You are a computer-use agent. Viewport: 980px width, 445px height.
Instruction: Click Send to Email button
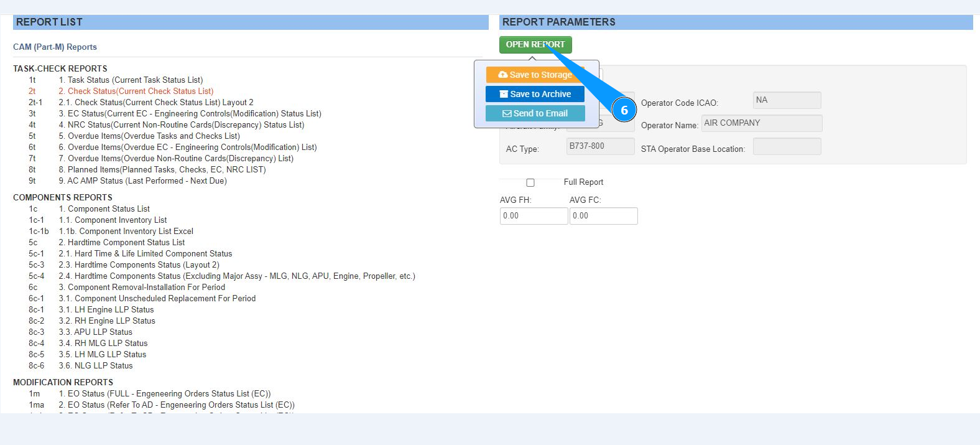click(535, 113)
